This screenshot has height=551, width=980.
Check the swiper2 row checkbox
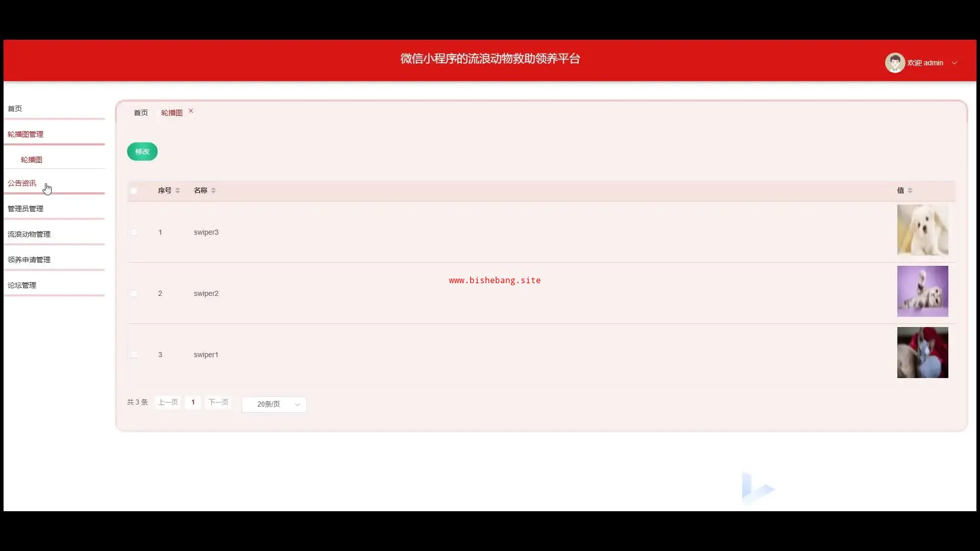click(134, 293)
